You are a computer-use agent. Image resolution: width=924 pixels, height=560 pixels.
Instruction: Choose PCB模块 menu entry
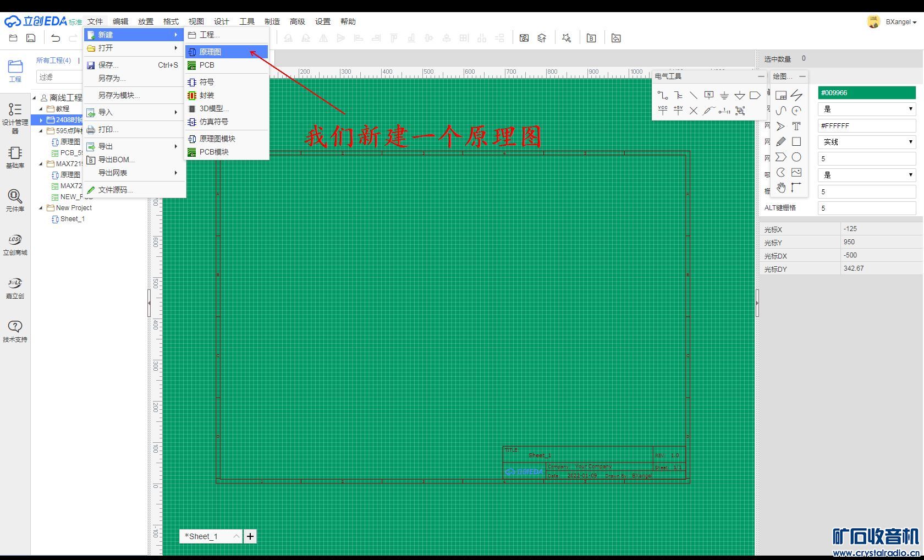coord(227,152)
